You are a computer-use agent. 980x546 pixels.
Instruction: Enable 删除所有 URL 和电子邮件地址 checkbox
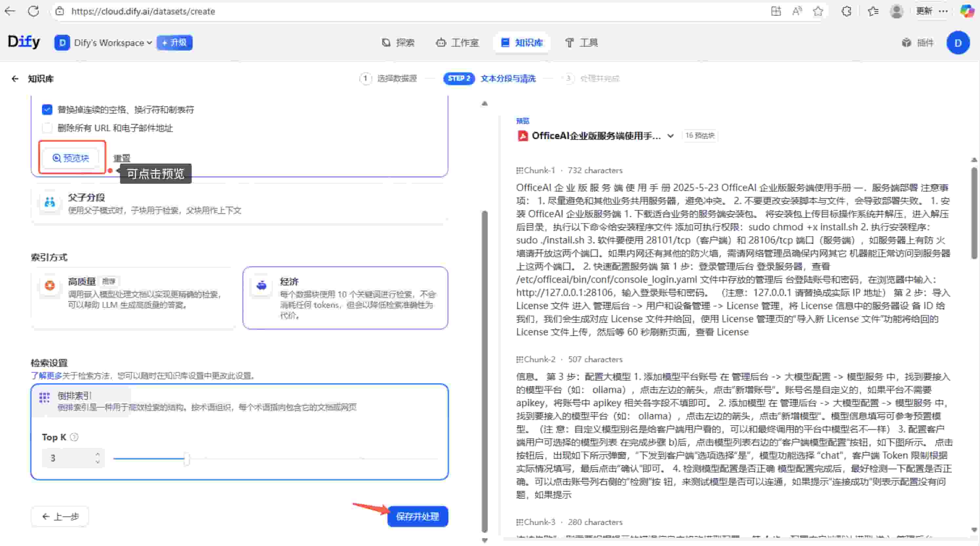click(x=47, y=128)
